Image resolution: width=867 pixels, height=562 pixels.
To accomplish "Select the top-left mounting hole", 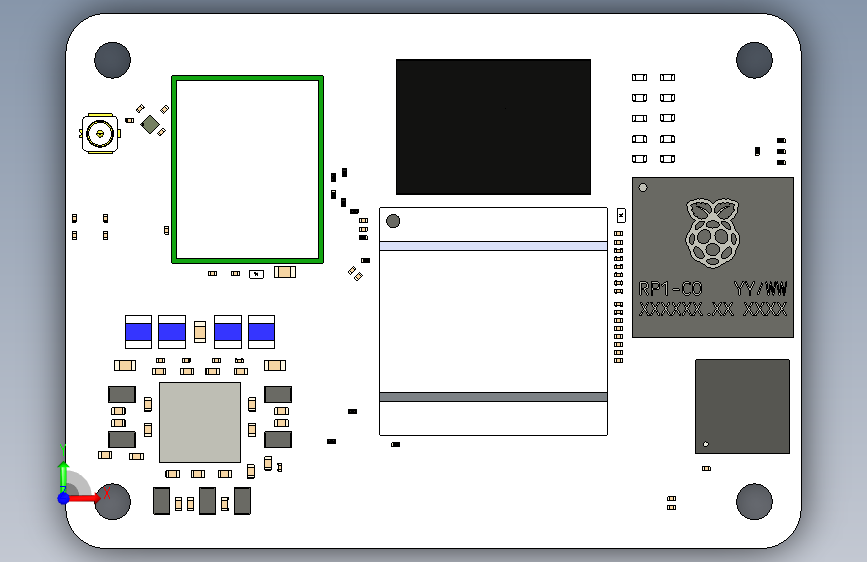I will [112, 60].
